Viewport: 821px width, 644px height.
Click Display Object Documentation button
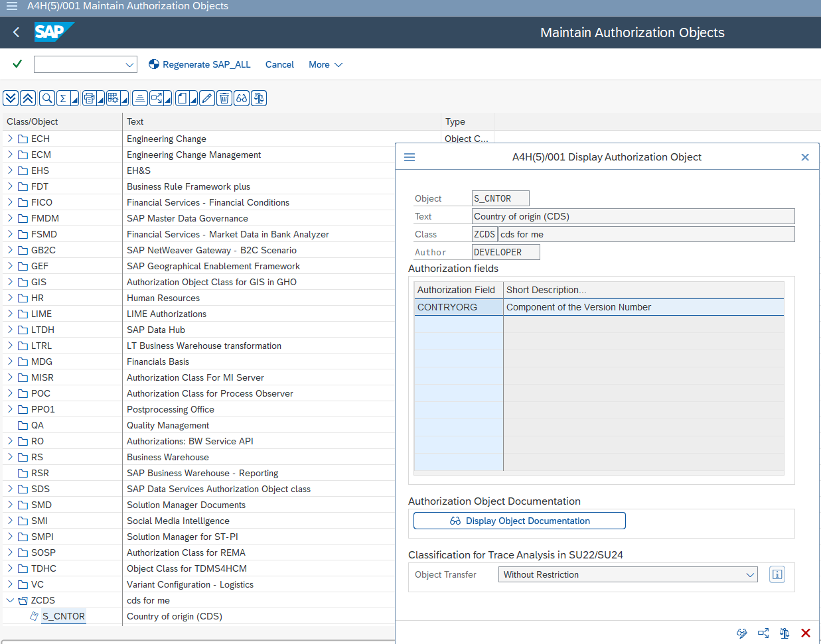[519, 521]
